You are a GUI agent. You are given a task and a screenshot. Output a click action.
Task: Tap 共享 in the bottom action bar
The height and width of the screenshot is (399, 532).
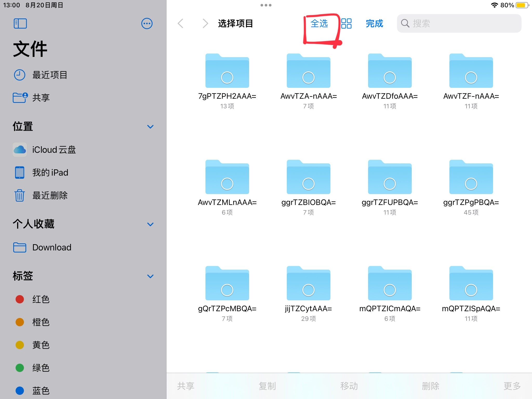point(186,386)
